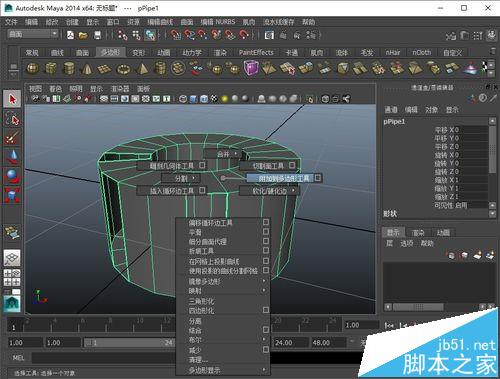Open option box for 偏移循环边工具
500x379 pixels.
pyautogui.click(x=266, y=222)
